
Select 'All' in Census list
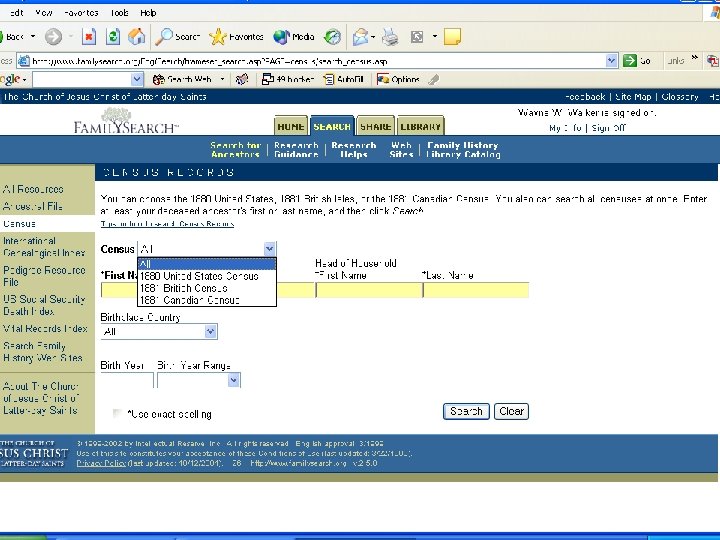point(207,264)
